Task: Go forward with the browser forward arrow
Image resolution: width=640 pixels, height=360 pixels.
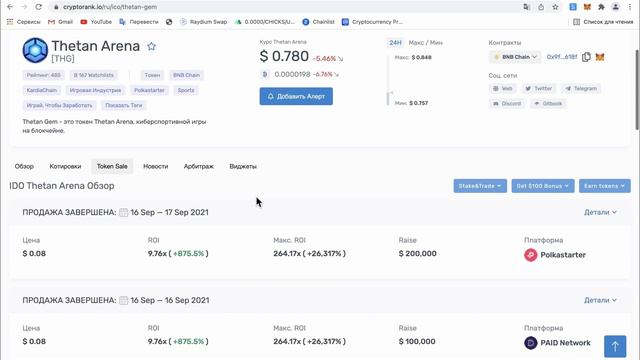Action: 24,7
